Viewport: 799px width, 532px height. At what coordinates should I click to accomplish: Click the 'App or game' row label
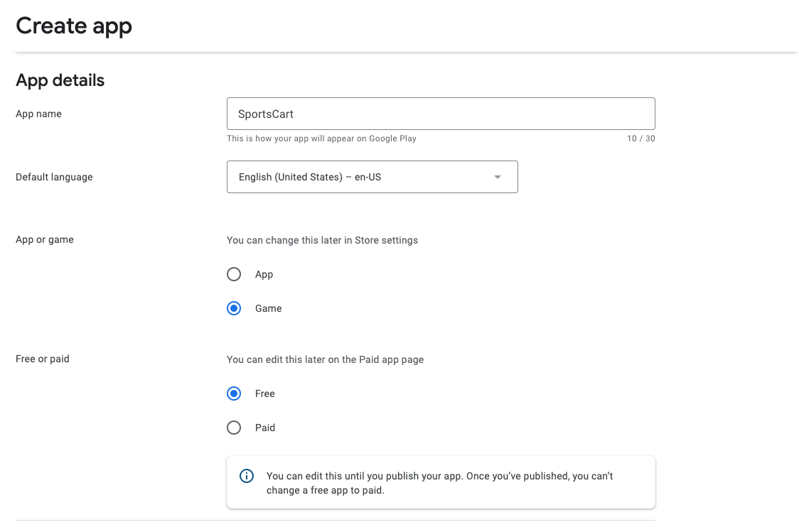(45, 239)
